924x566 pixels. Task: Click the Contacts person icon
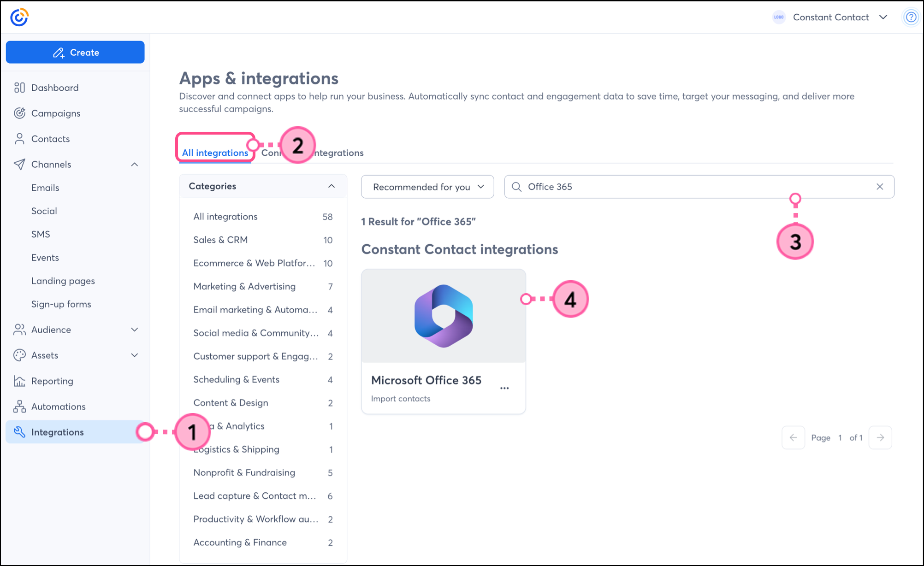pos(19,139)
